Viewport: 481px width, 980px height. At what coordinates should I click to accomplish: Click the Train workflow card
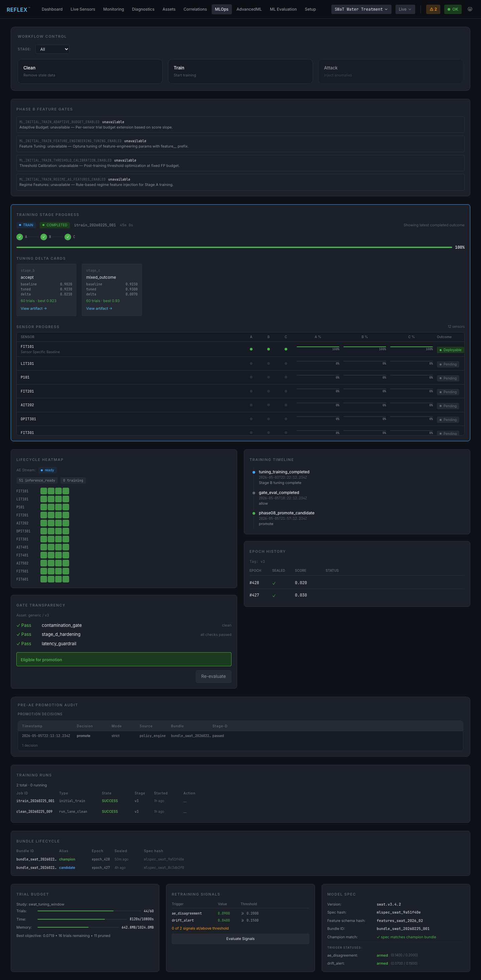click(240, 71)
